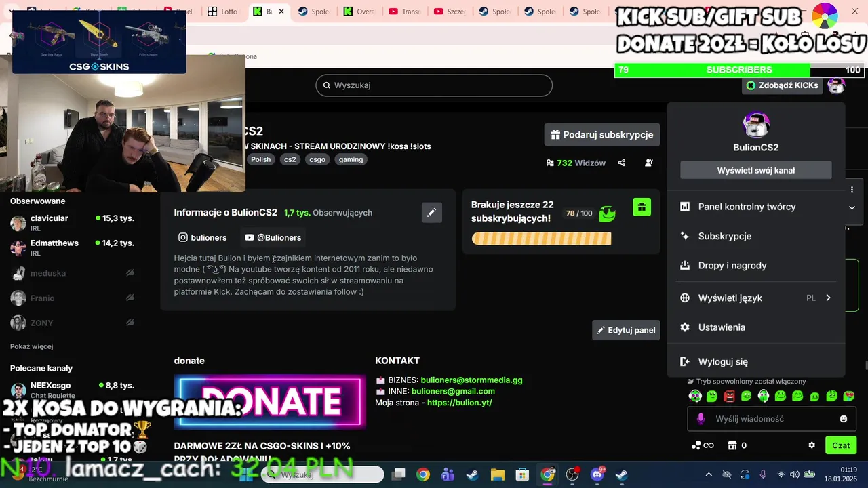
Task: Click the profile avatar beside Zdobądź KICKs
Action: pos(836,85)
